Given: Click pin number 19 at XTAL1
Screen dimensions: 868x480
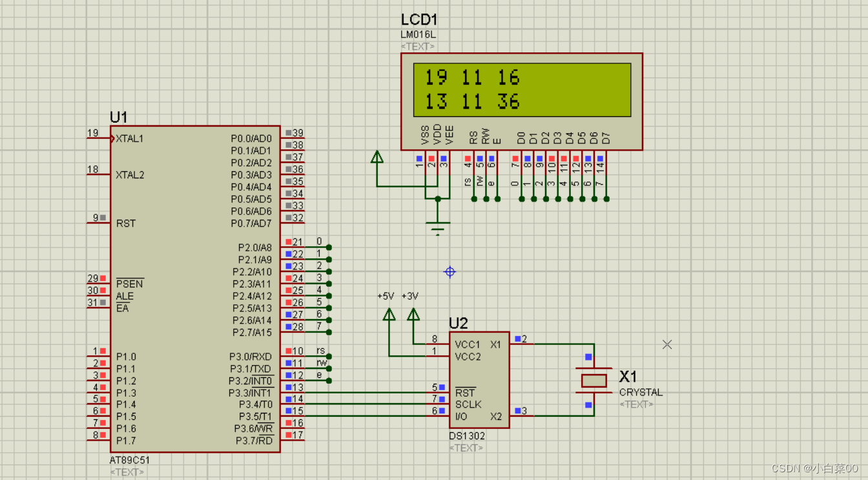Looking at the screenshot, I should [93, 133].
